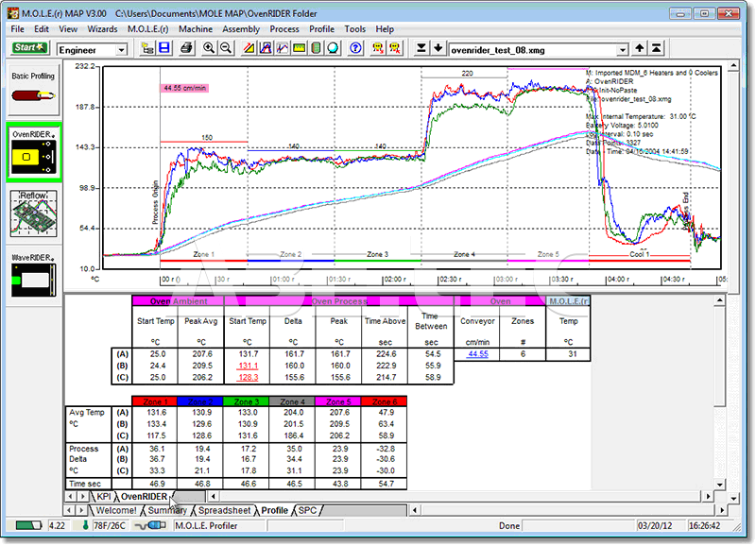Image resolution: width=756 pixels, height=546 pixels.
Task: Open the Help menu
Action: tap(385, 29)
